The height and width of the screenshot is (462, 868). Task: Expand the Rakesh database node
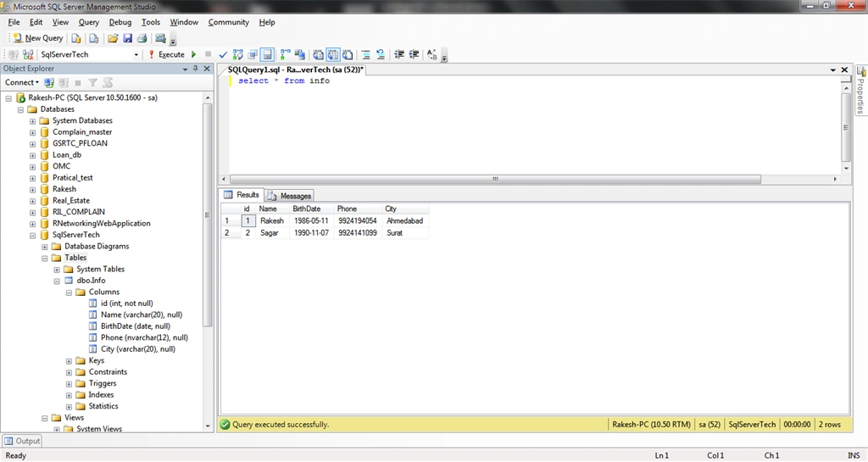pyautogui.click(x=33, y=189)
